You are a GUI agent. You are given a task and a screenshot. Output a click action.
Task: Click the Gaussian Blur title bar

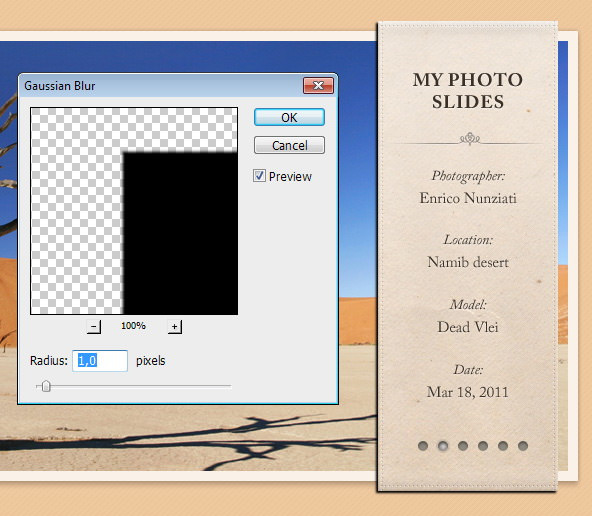click(x=160, y=86)
